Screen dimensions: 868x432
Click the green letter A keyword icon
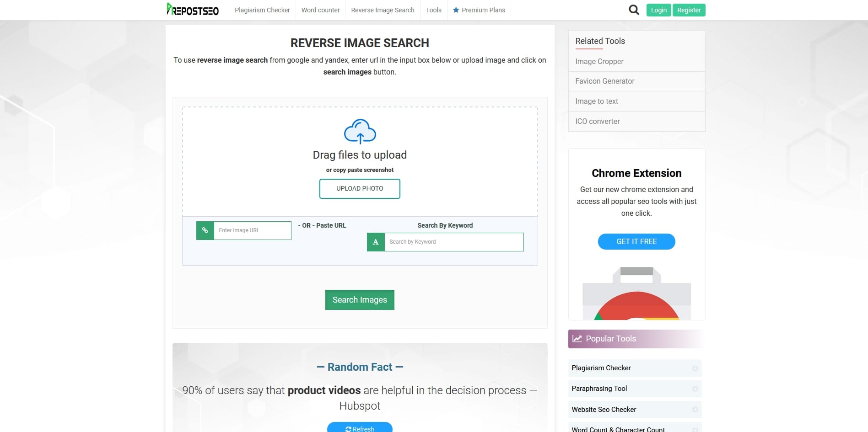pyautogui.click(x=376, y=242)
